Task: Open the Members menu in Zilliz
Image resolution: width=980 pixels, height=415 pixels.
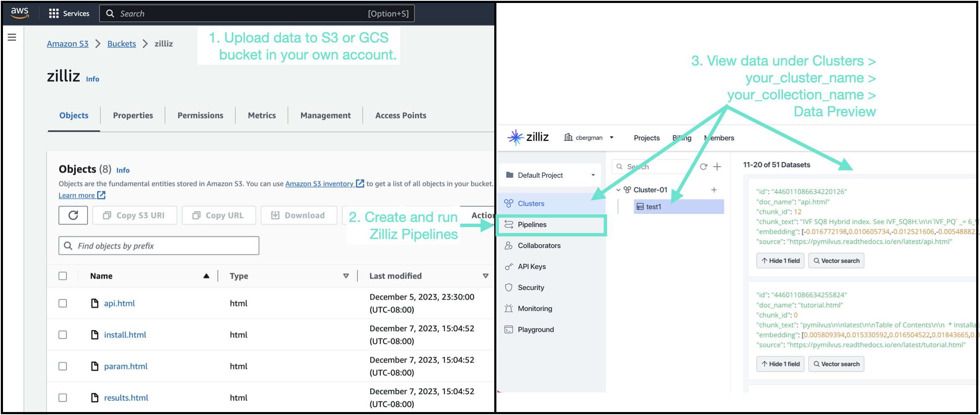Action: (x=719, y=138)
